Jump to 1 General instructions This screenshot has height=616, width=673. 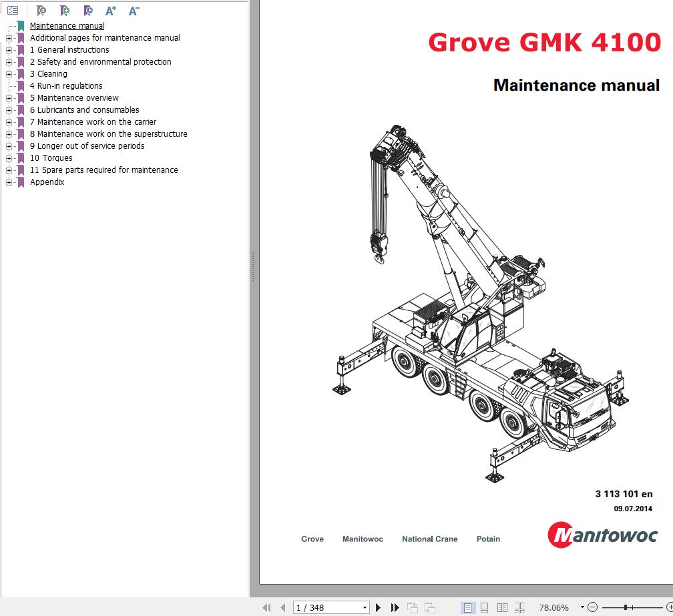[69, 50]
